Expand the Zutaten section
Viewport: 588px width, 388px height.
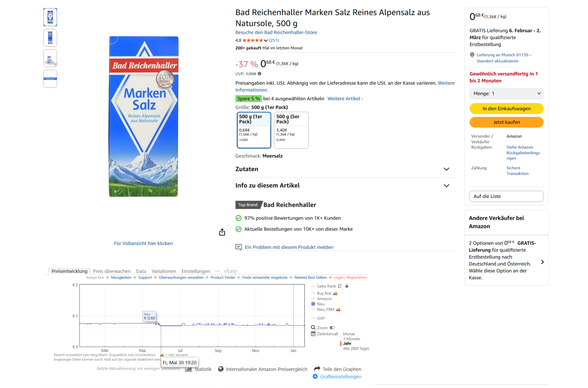click(446, 169)
